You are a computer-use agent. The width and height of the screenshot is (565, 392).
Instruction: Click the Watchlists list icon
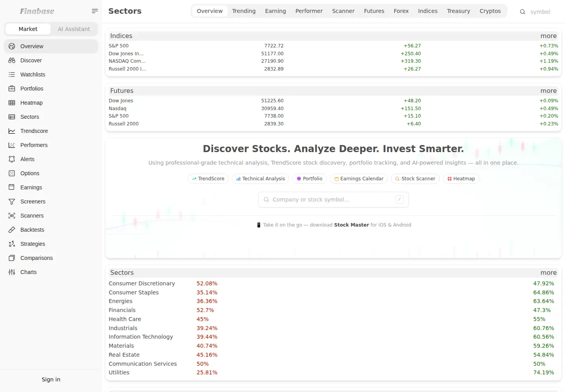click(12, 74)
